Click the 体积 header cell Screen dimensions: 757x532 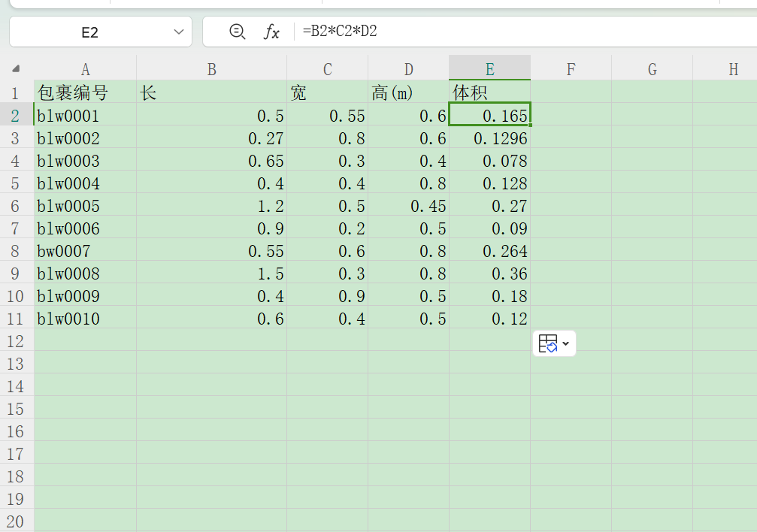(x=489, y=92)
